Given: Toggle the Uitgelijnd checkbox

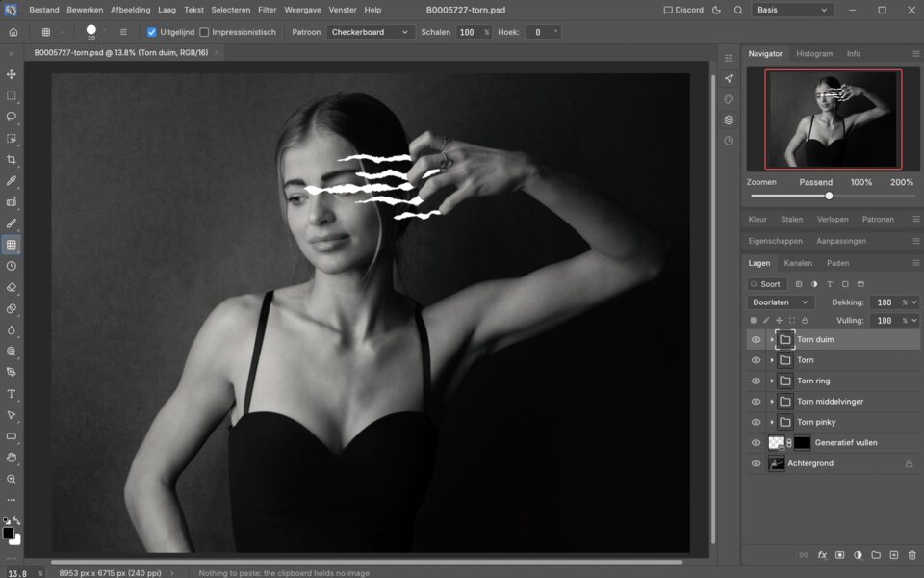Looking at the screenshot, I should point(152,32).
